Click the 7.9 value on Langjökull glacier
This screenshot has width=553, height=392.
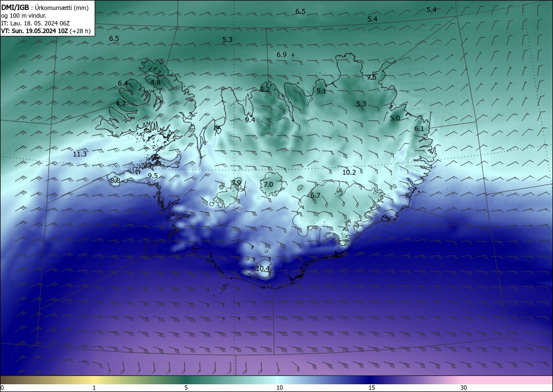[236, 182]
